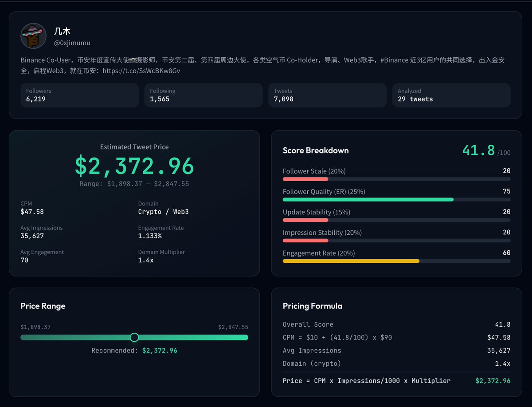
Task: Click the Pricing Formula heading
Action: 312,306
